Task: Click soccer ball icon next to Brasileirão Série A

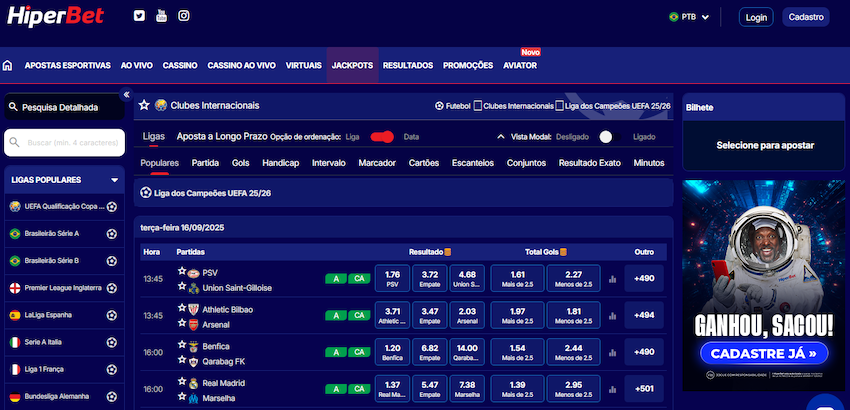Action: tap(112, 234)
